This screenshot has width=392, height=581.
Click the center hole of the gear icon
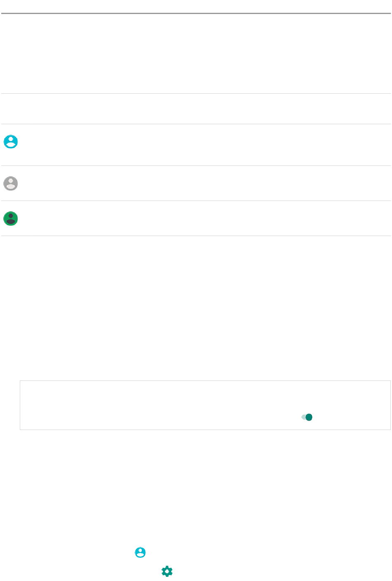(167, 572)
